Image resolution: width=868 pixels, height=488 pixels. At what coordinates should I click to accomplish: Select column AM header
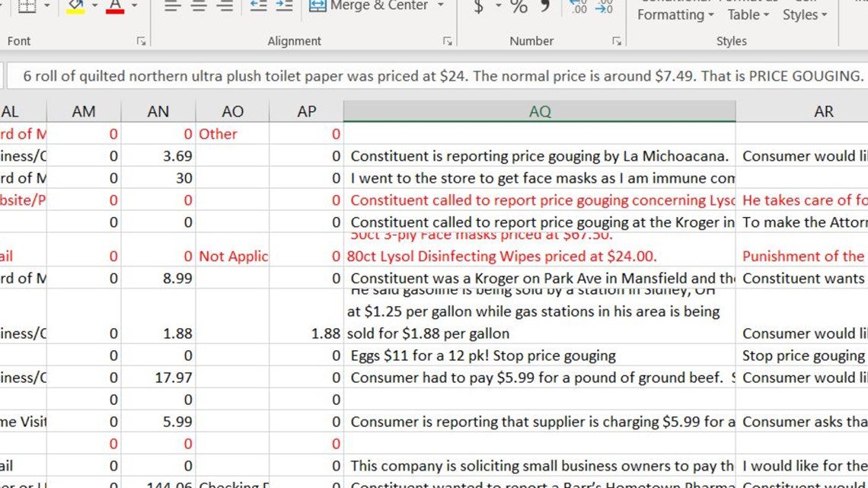[85, 111]
